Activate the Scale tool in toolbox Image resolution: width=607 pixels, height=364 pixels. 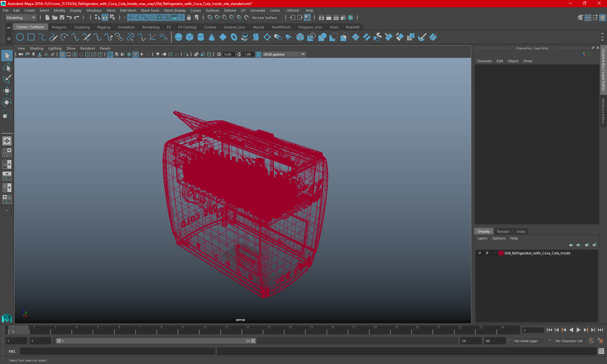coord(7,114)
